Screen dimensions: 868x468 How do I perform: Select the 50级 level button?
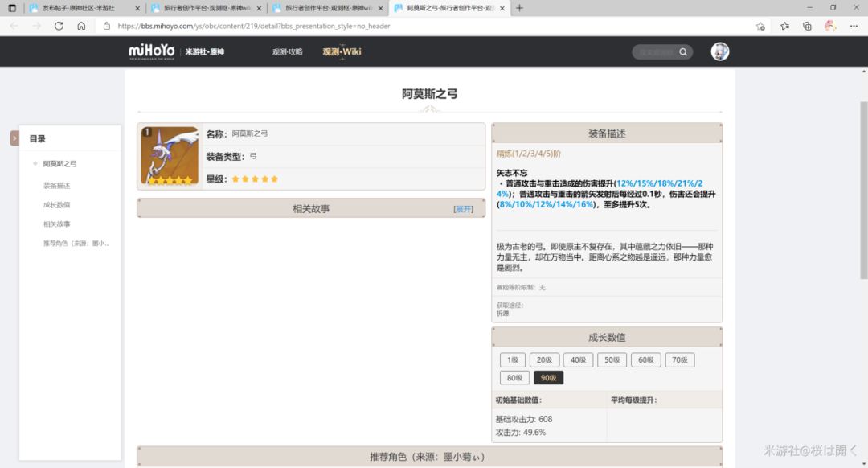click(x=612, y=360)
